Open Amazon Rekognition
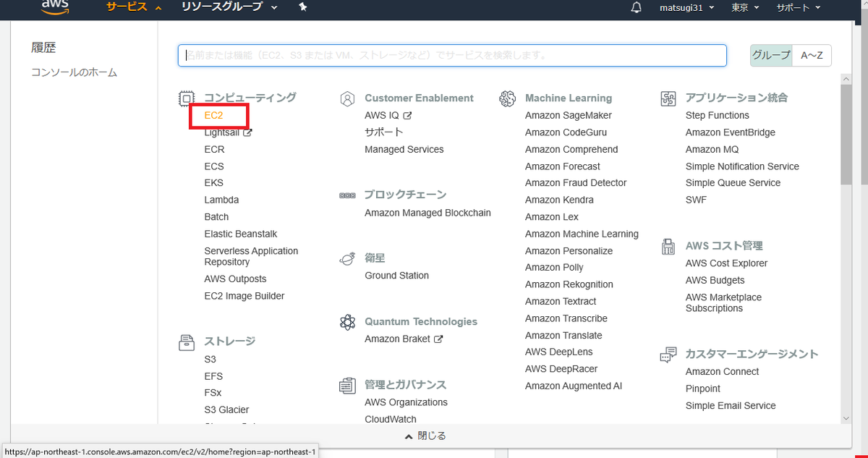Image resolution: width=868 pixels, height=458 pixels. coord(569,284)
